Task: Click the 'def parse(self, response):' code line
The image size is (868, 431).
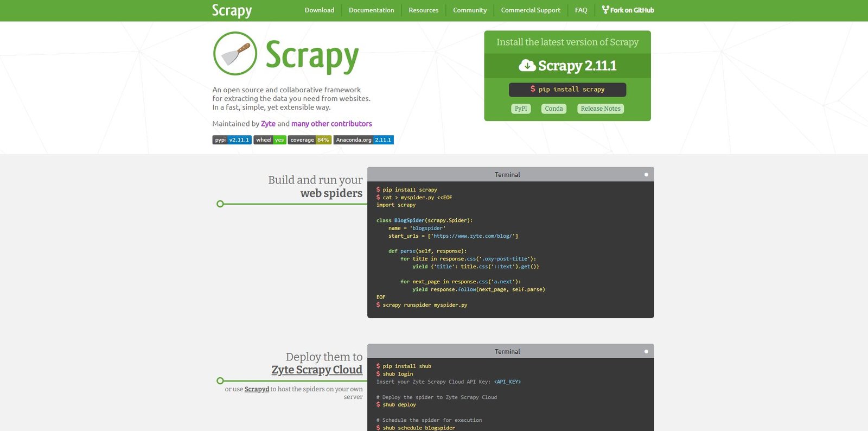Action: [427, 251]
